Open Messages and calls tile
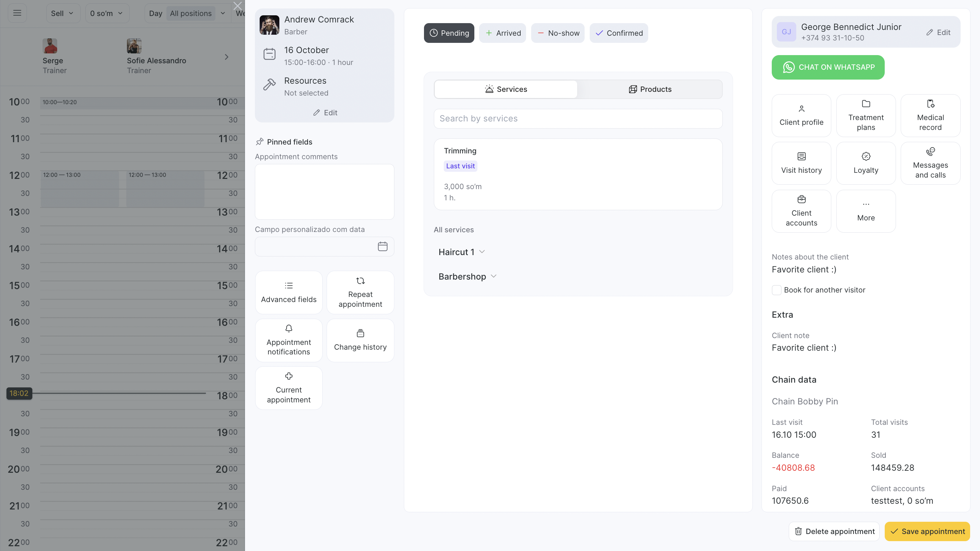The height and width of the screenshot is (551, 980). pyautogui.click(x=930, y=164)
